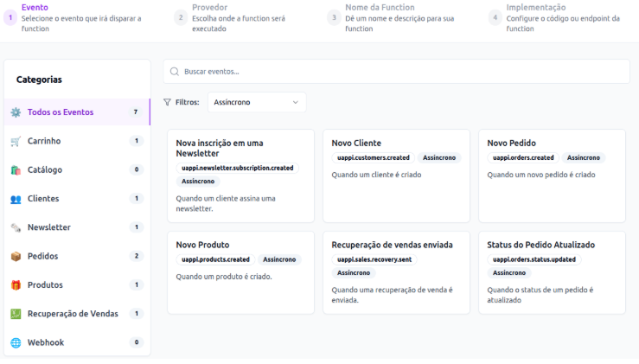This screenshot has height=364, width=639.
Task: Click description Quando um produto é criado
Action: 224,277
